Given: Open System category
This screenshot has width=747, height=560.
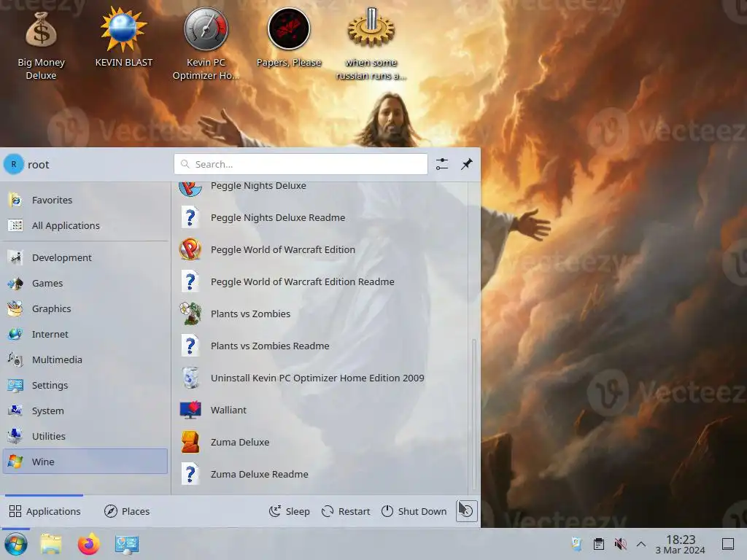Looking at the screenshot, I should tap(85, 411).
